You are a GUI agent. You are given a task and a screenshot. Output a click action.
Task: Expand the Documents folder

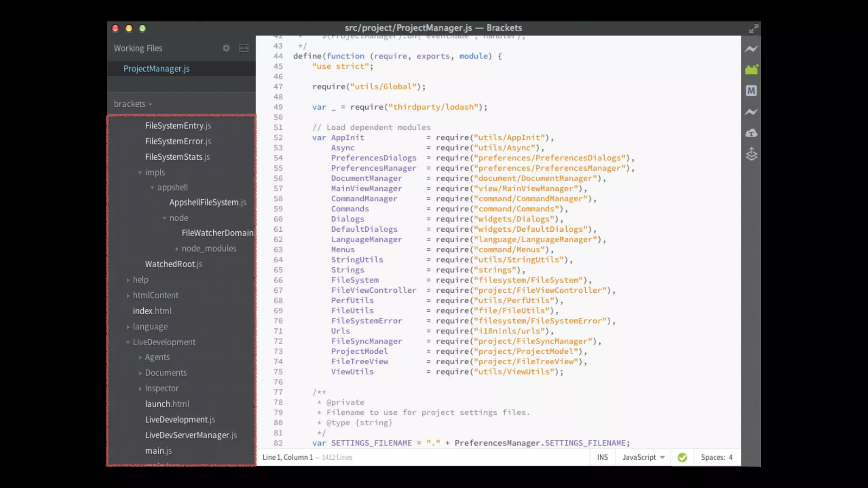point(140,373)
